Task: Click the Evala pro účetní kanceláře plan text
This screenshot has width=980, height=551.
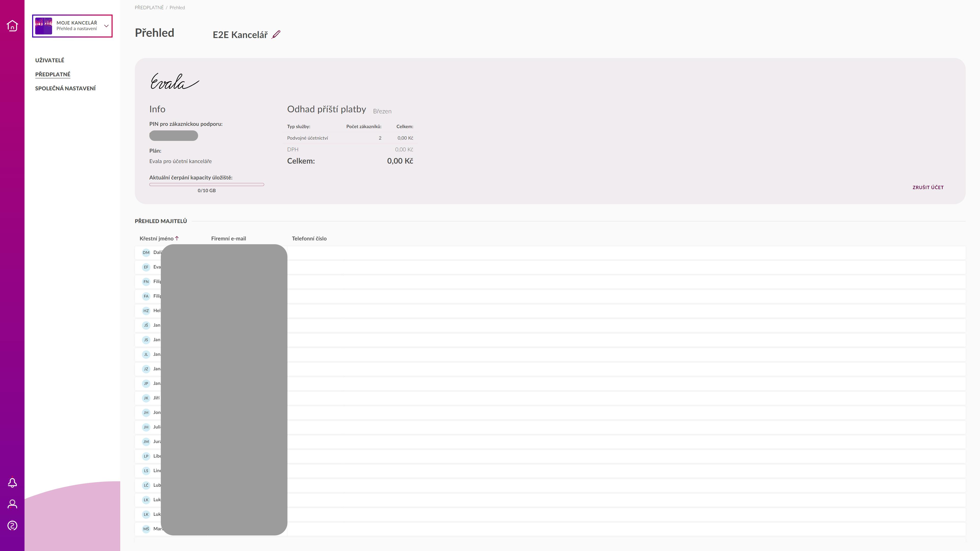Action: [180, 161]
